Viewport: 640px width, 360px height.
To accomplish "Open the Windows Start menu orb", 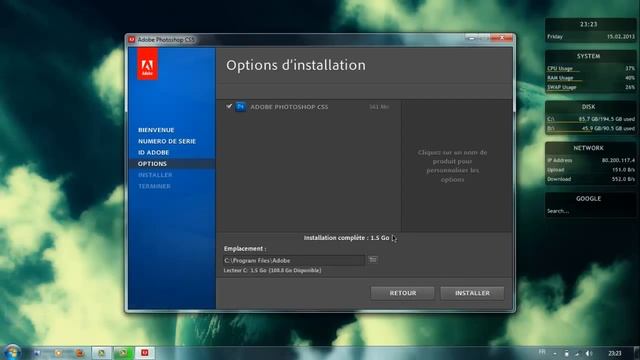I will click(12, 352).
